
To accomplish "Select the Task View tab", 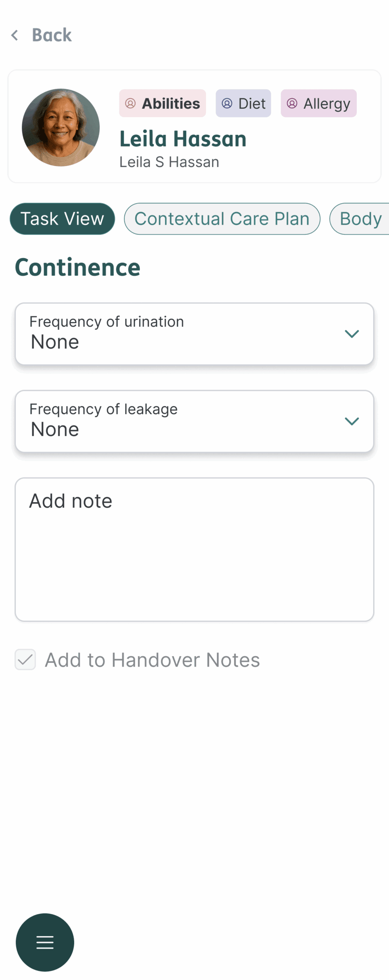I will tap(62, 218).
